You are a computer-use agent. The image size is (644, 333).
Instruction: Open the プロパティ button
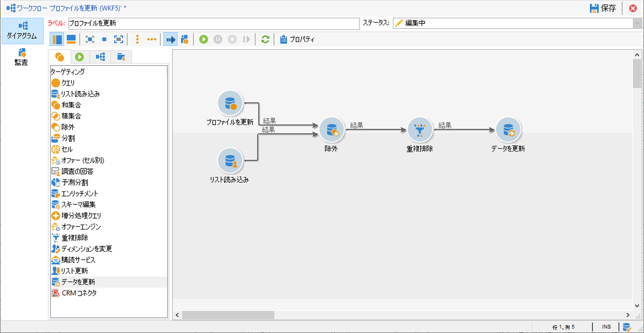coord(297,39)
